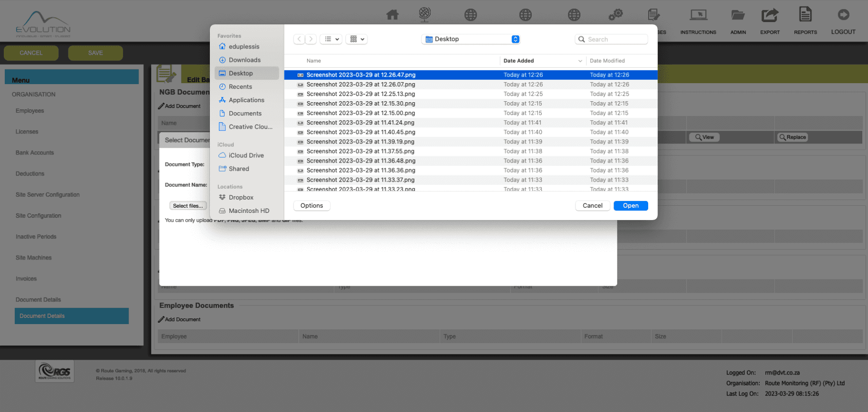868x412 pixels.
Task: Open iCloud Drive in the sidebar
Action: point(247,155)
